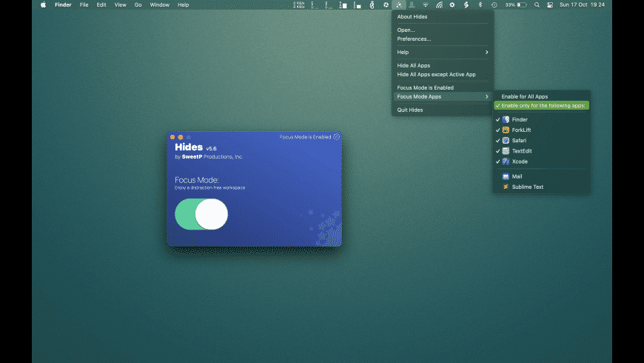Click the battery 33% indicator
This screenshot has width=644, height=363.
[516, 5]
